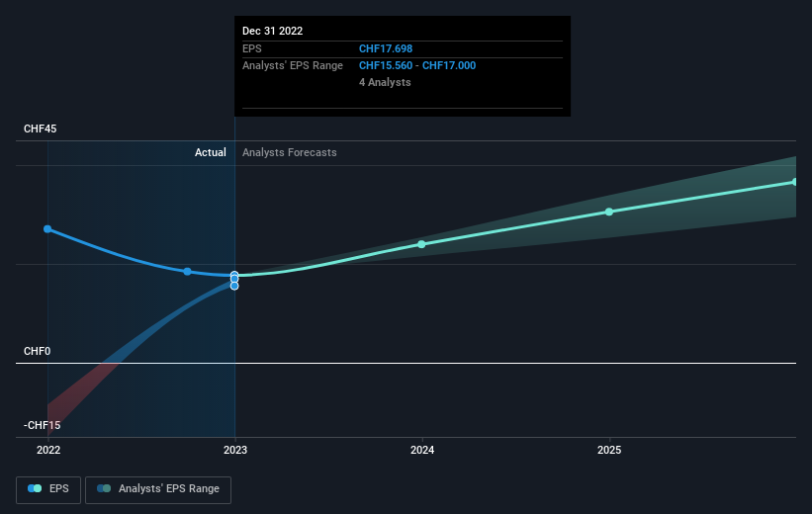Click the CHF0 axis label
Viewport: 812px width, 514px height.
37,351
